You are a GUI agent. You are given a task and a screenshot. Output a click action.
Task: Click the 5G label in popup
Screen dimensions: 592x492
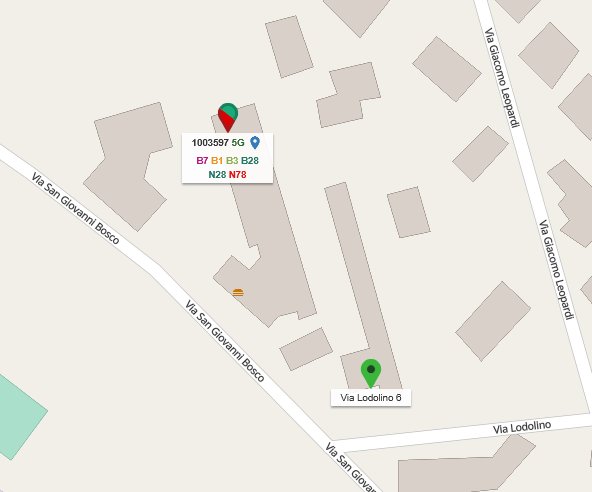238,143
